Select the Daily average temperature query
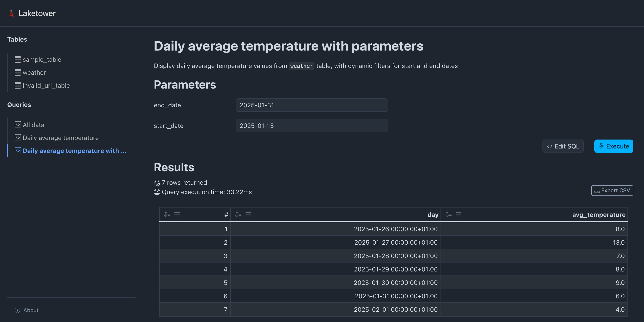The width and height of the screenshot is (644, 322). click(61, 138)
